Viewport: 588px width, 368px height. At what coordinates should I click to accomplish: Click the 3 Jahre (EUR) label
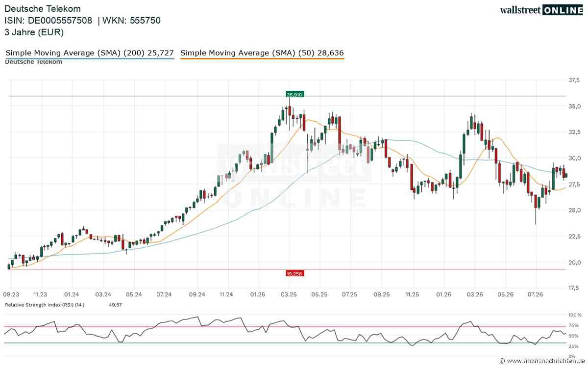coord(34,32)
